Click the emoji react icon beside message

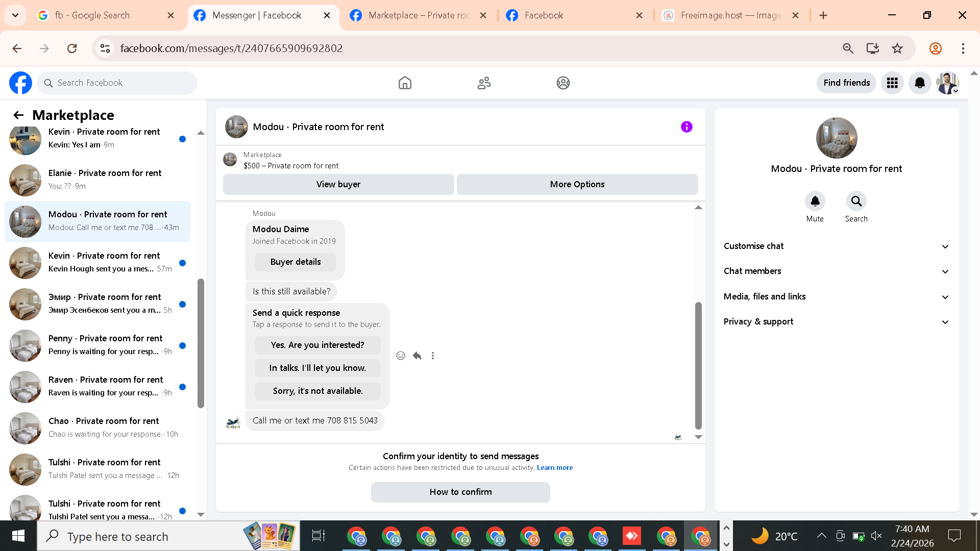pos(401,356)
